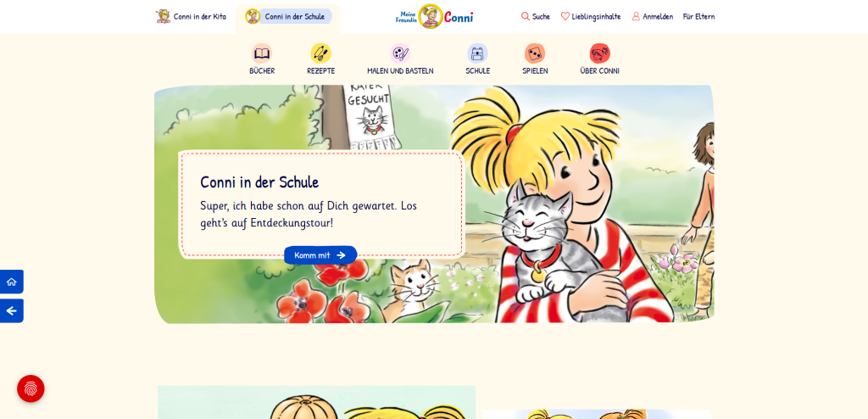This screenshot has height=419, width=868.
Task: Select the Spielen dice icon
Action: point(535,53)
